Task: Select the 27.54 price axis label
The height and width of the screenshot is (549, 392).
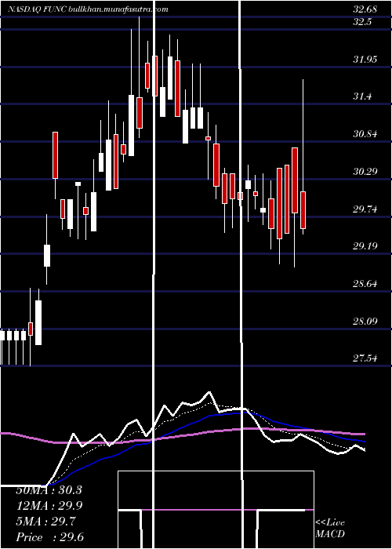Action: tap(365, 358)
